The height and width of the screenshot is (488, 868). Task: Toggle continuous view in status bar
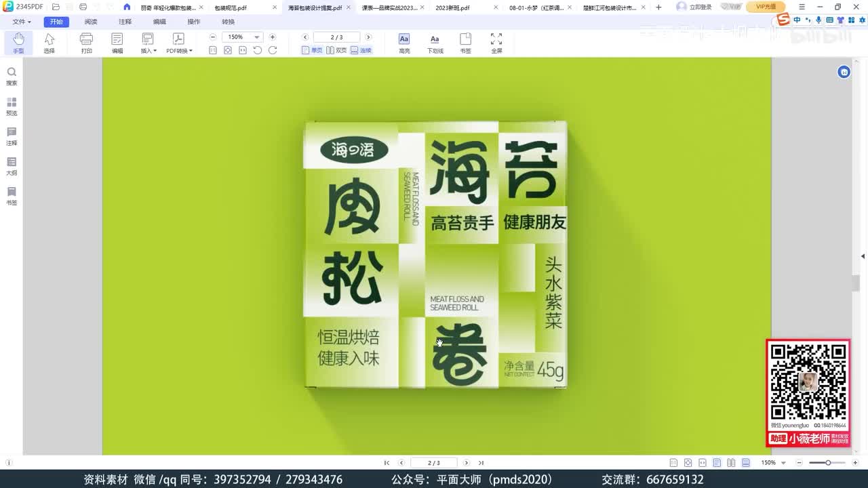[746, 463]
